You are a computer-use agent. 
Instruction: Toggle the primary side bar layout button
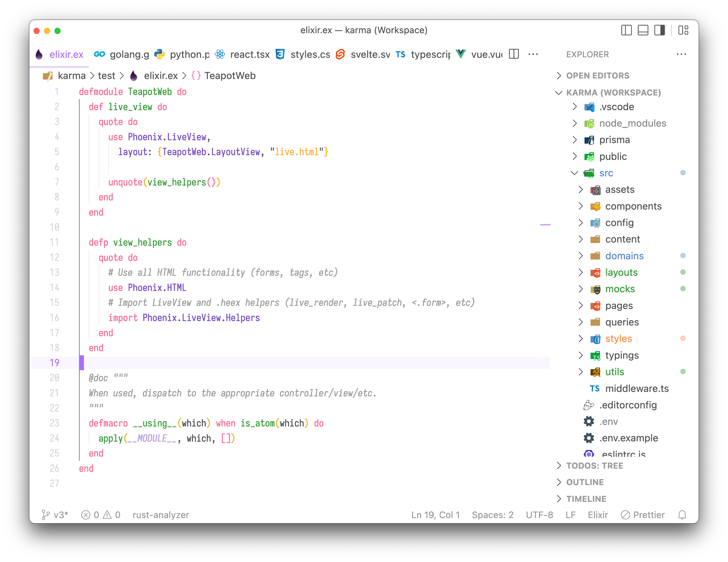(x=626, y=30)
